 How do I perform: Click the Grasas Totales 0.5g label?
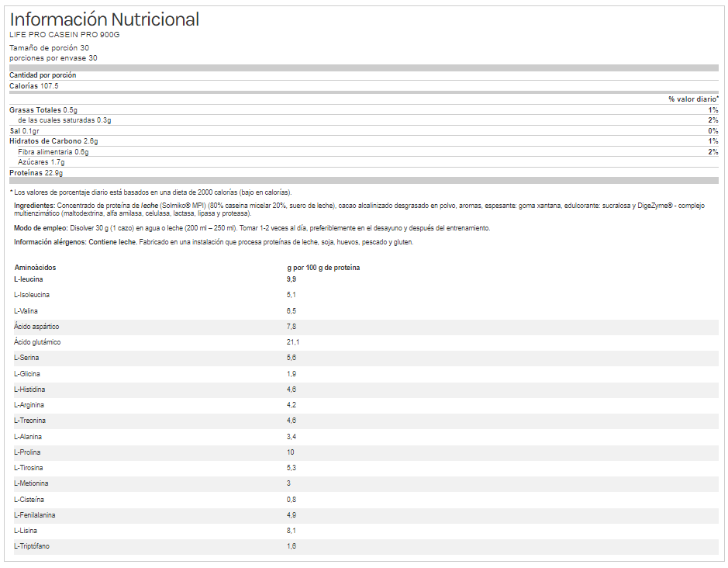pos(43,110)
